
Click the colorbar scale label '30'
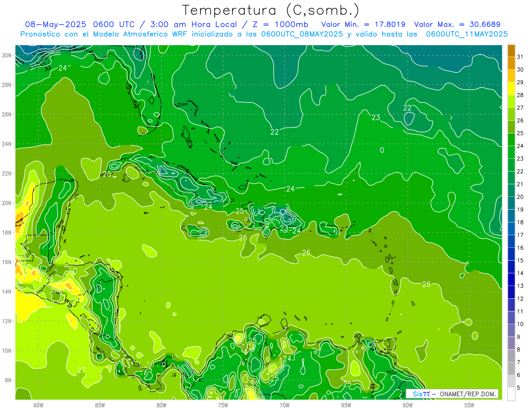pyautogui.click(x=520, y=70)
